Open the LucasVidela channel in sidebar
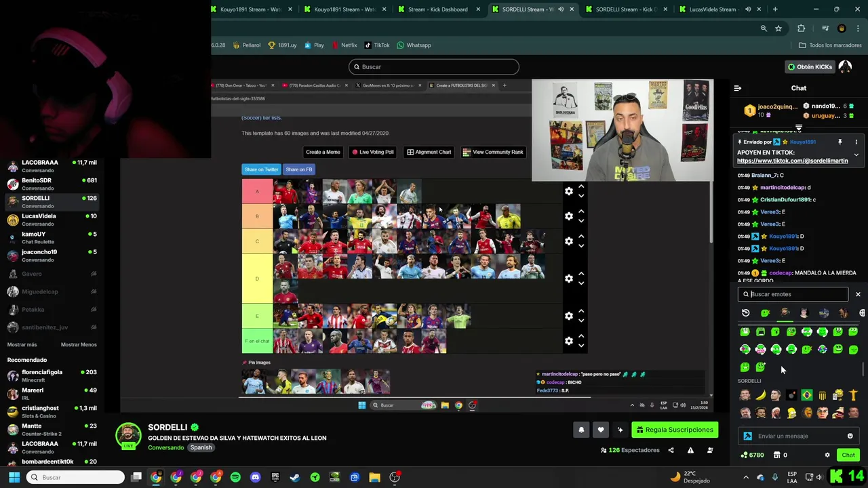 tap(52, 220)
